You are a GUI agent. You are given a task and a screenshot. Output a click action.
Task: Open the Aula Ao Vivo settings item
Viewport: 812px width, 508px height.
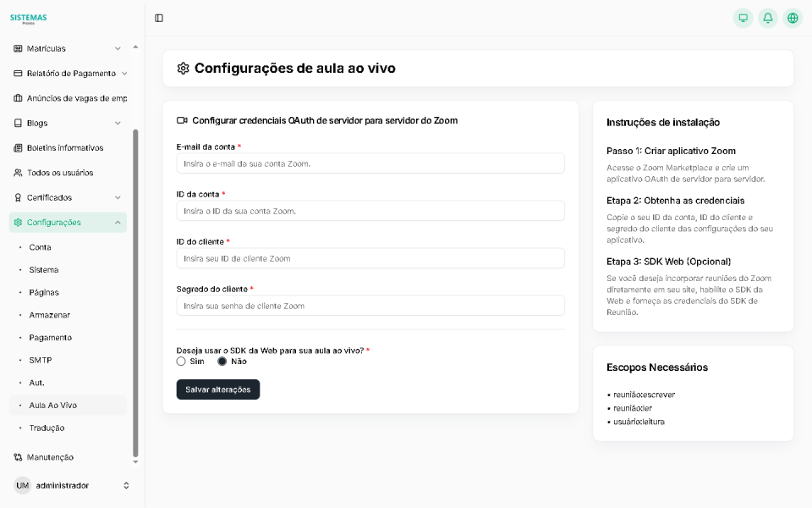coord(52,405)
